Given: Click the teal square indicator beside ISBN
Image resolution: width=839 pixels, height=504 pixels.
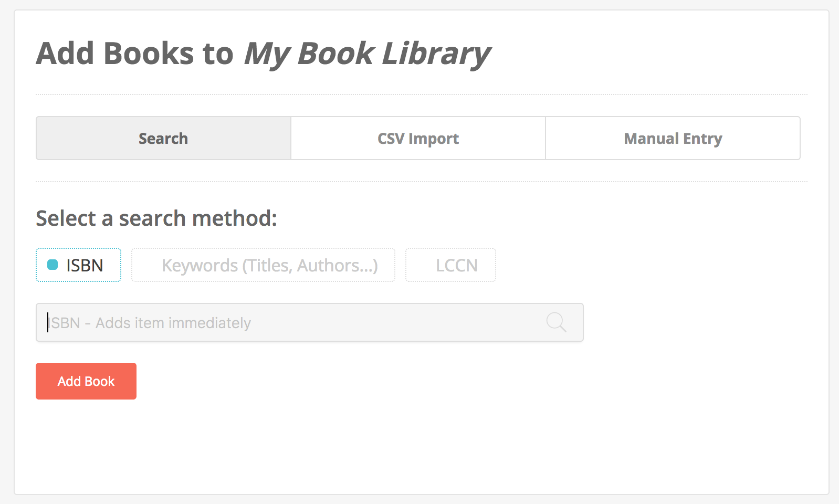Looking at the screenshot, I should pyautogui.click(x=53, y=265).
